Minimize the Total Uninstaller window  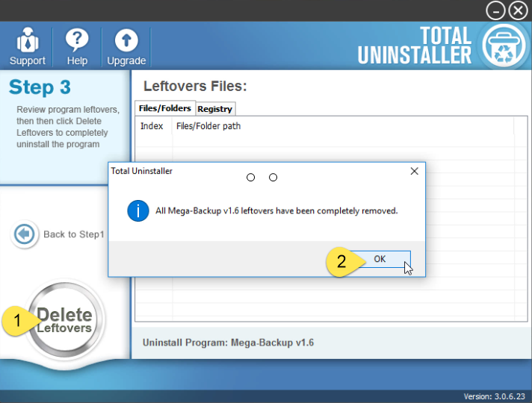[495, 11]
